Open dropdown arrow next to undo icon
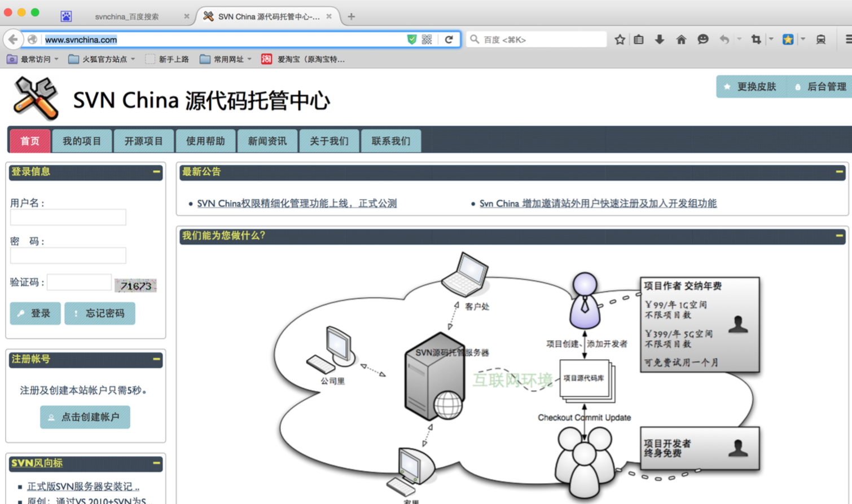Screen dimensions: 852x504 pyautogui.click(x=739, y=39)
